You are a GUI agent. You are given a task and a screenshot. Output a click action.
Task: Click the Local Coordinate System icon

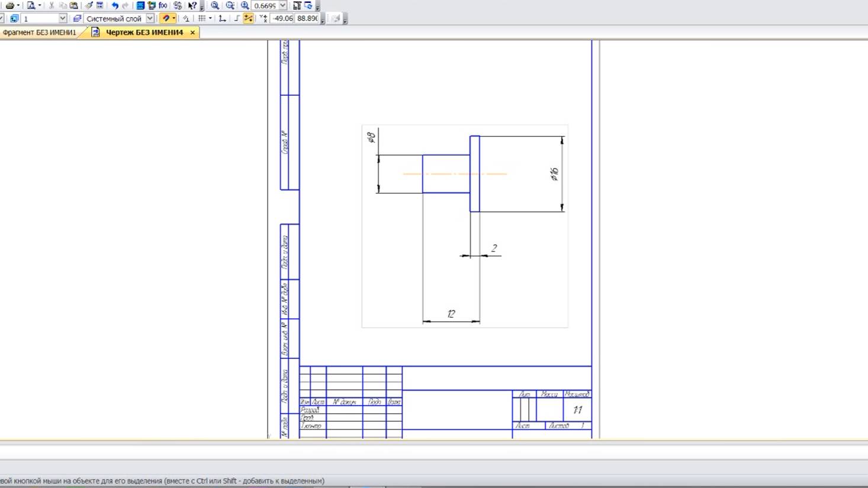[222, 18]
